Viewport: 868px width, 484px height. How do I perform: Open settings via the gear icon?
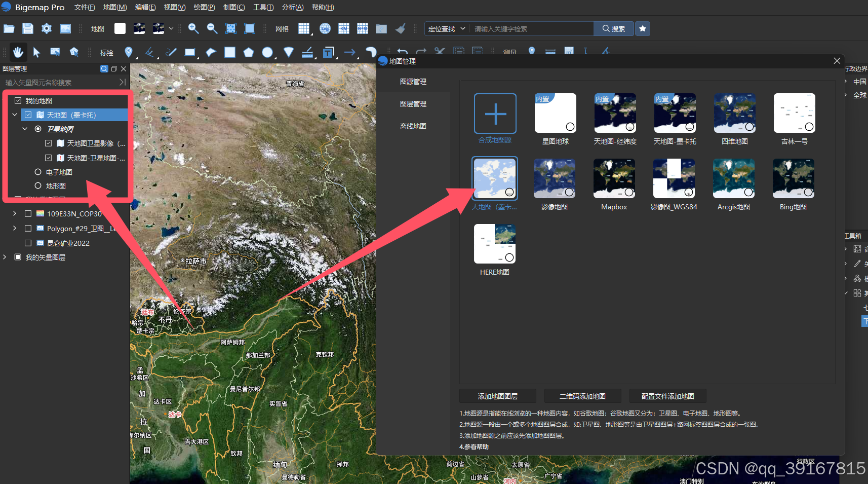tap(47, 29)
